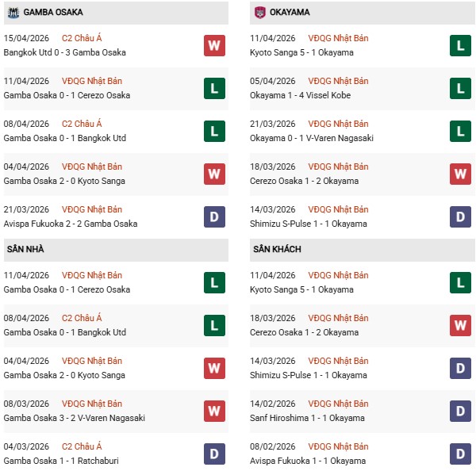Click the Okayama team crest
Image resolution: width=476 pixels, height=471 pixels.
tap(260, 13)
